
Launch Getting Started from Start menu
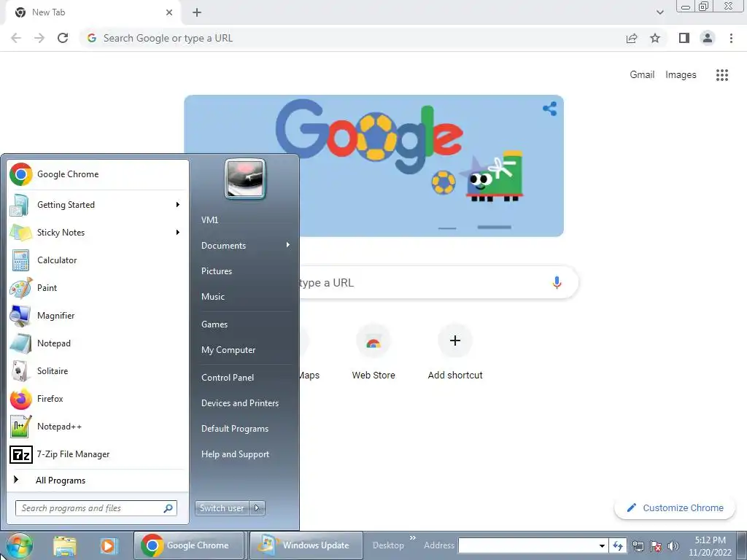click(x=98, y=205)
